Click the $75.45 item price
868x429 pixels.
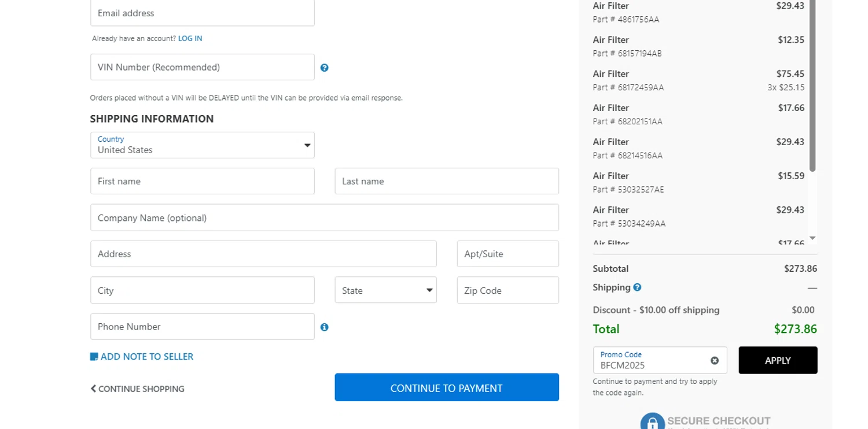click(790, 74)
